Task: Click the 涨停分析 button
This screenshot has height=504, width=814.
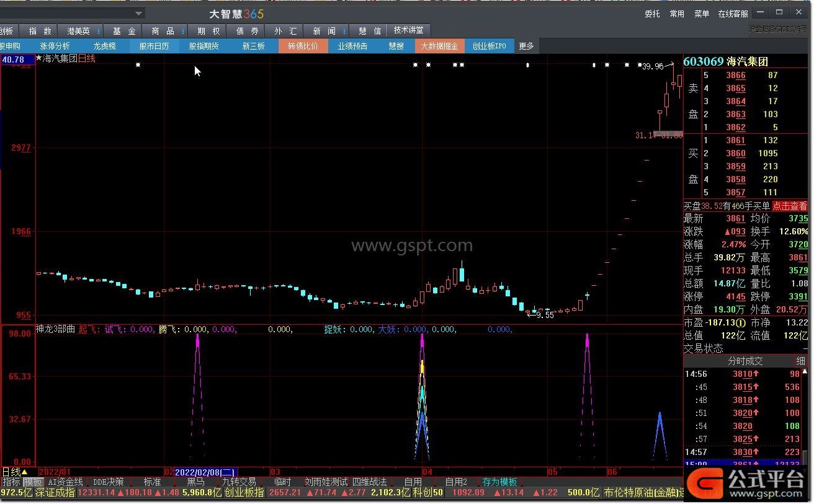Action: coord(55,46)
